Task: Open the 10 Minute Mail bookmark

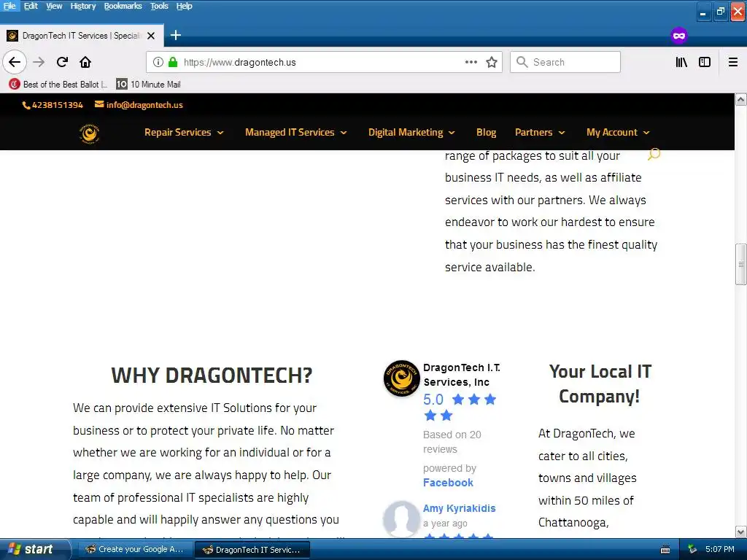Action: click(x=149, y=85)
